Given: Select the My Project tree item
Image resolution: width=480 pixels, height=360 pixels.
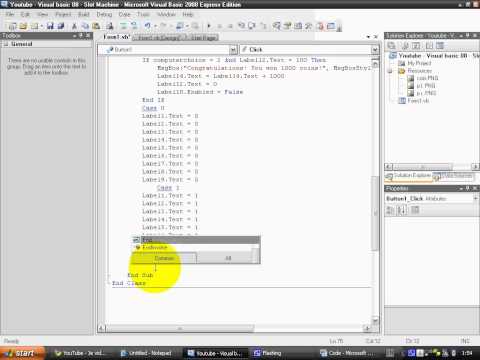Looking at the screenshot, I should [x=419, y=63].
